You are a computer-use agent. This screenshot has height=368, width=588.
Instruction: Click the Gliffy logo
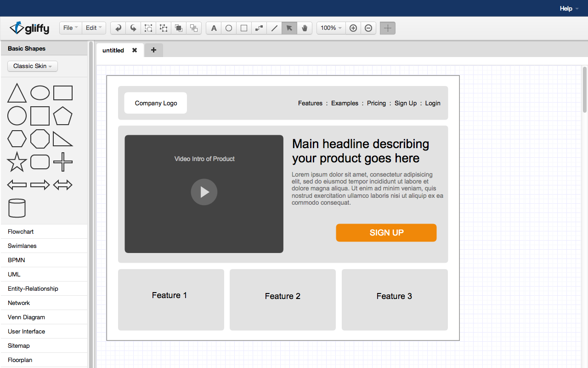coord(29,28)
